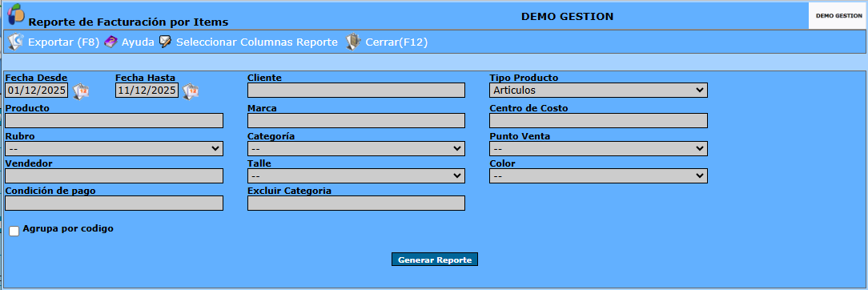Open Ayuda help
The height and width of the screenshot is (290, 868).
tap(138, 42)
